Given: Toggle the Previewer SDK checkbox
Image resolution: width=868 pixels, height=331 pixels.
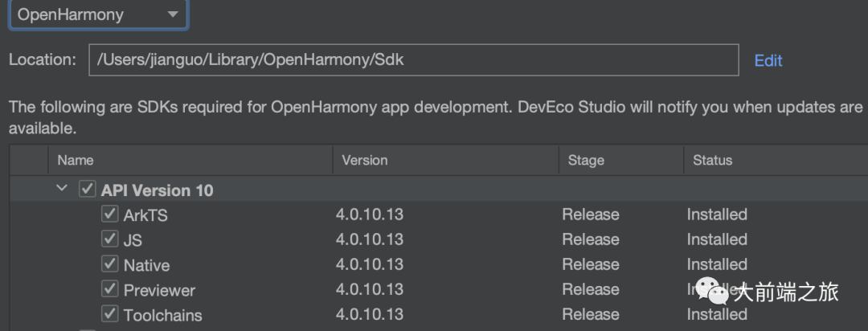Looking at the screenshot, I should (x=110, y=289).
